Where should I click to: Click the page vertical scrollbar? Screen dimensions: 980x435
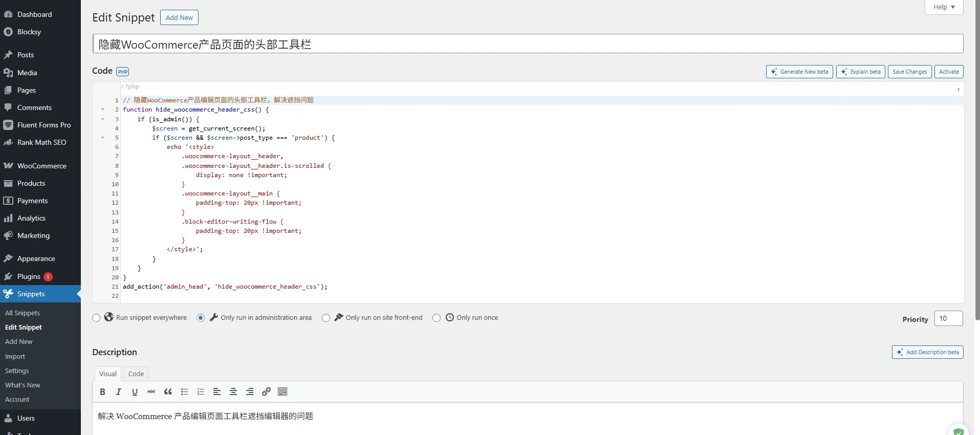coord(977,154)
